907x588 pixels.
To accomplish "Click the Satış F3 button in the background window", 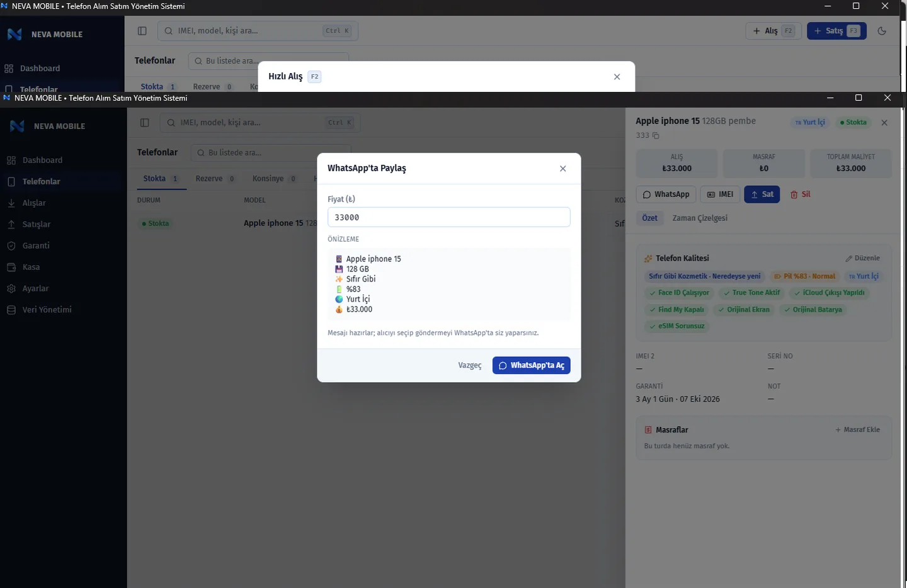I will (x=836, y=31).
